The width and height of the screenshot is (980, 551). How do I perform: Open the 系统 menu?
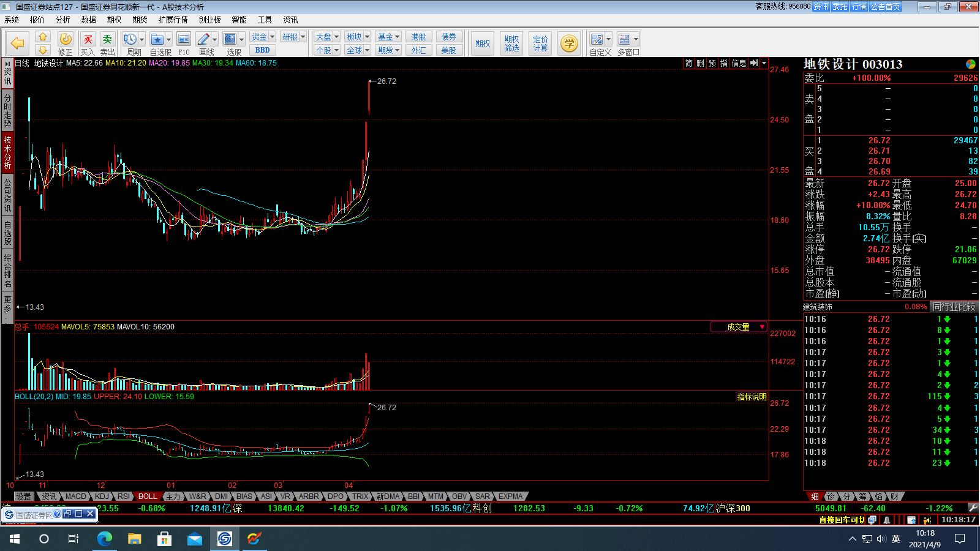click(12, 20)
